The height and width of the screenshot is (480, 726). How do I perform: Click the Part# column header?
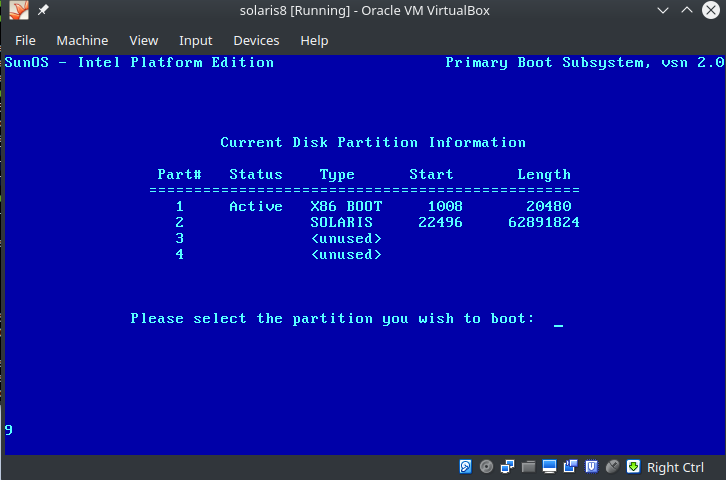point(180,175)
